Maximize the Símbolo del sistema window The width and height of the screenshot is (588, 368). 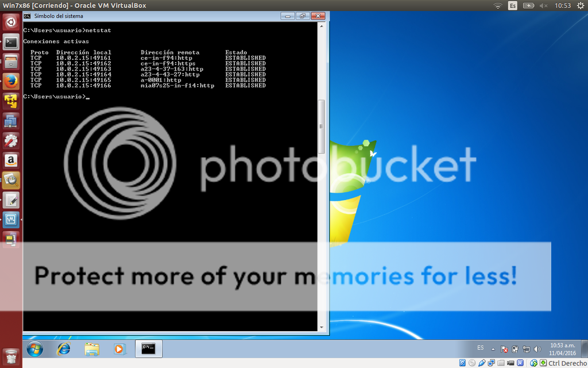[x=302, y=16]
